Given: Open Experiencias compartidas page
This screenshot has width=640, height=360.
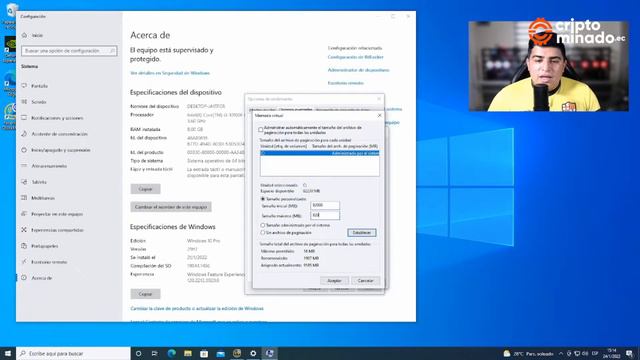Looking at the screenshot, I should click(x=57, y=230).
